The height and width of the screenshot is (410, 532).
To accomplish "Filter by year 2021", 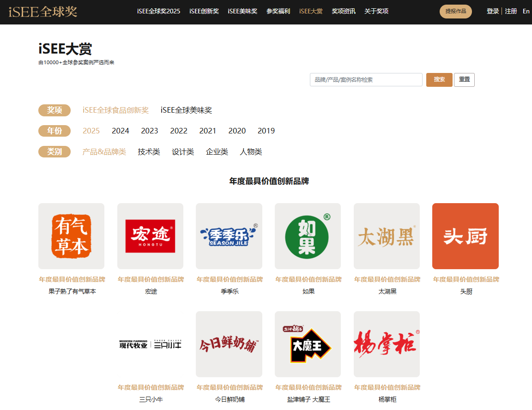I will pos(208,131).
